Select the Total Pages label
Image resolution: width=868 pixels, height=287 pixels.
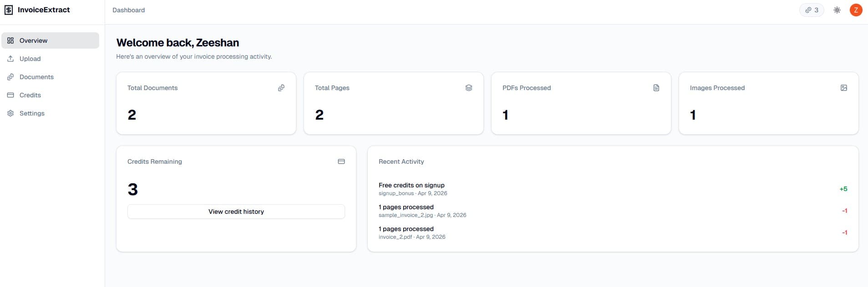pos(332,88)
